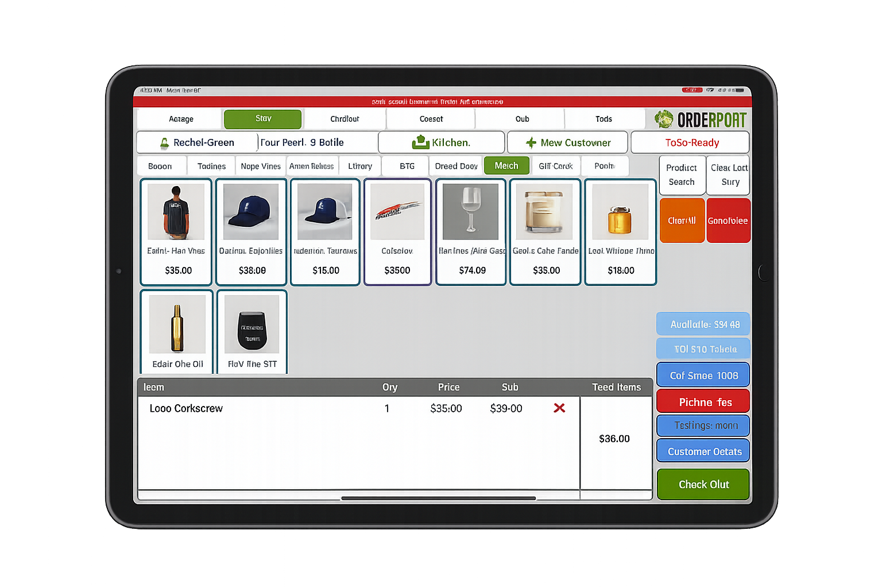
Task: Click the green plus New Customer icon
Action: click(x=531, y=142)
